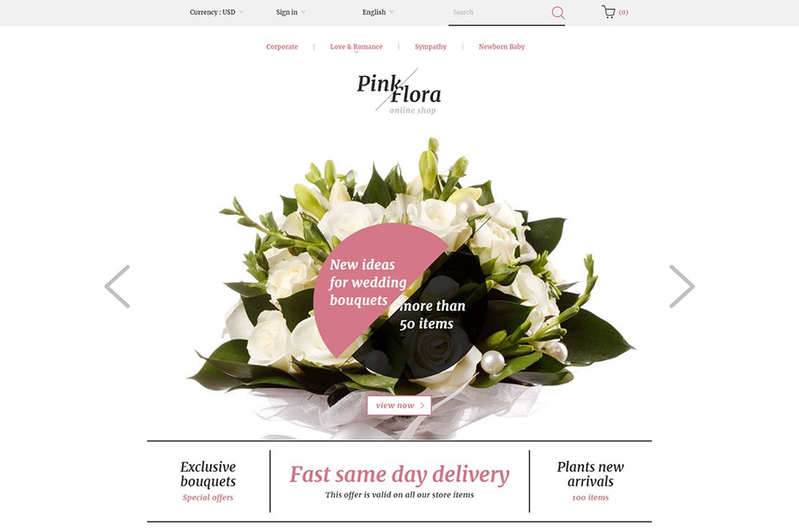Open Plants new arrivals banner
Screen dimensions: 799x532
590,481
